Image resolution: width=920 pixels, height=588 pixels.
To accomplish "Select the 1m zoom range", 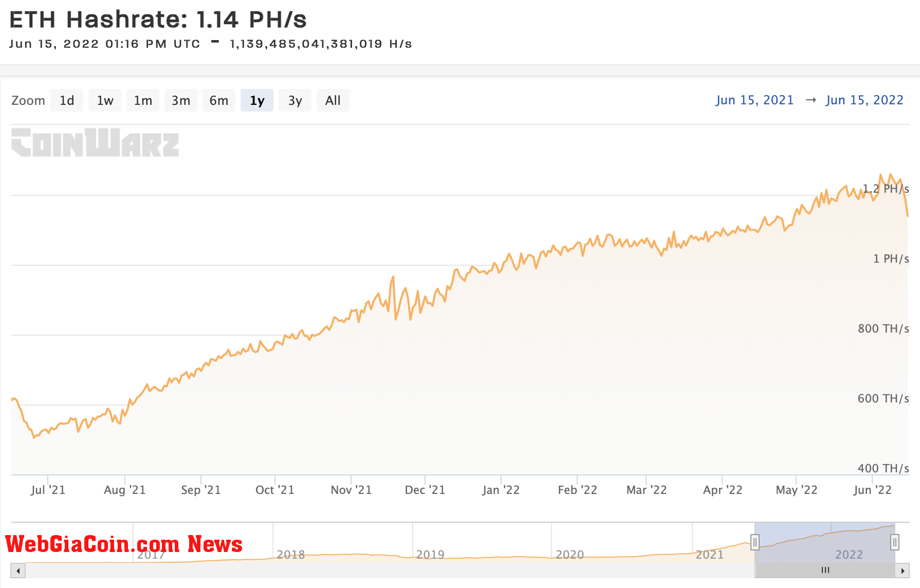I will click(x=143, y=100).
